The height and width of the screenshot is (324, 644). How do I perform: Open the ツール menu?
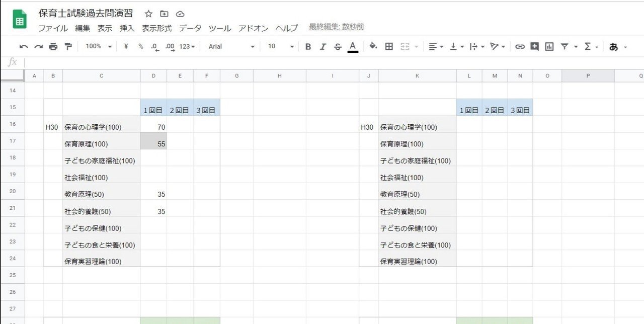pos(220,28)
